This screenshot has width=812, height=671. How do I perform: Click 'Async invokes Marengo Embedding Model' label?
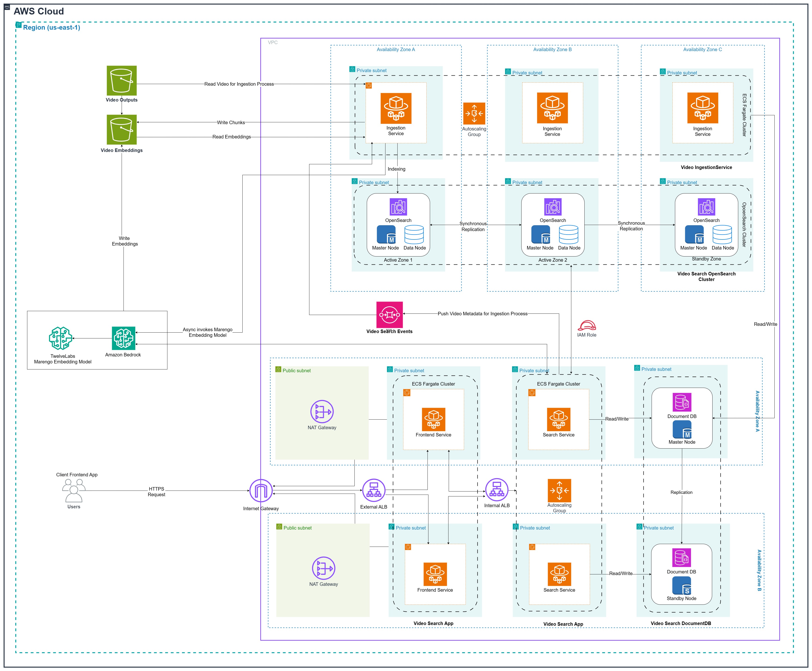(x=208, y=332)
